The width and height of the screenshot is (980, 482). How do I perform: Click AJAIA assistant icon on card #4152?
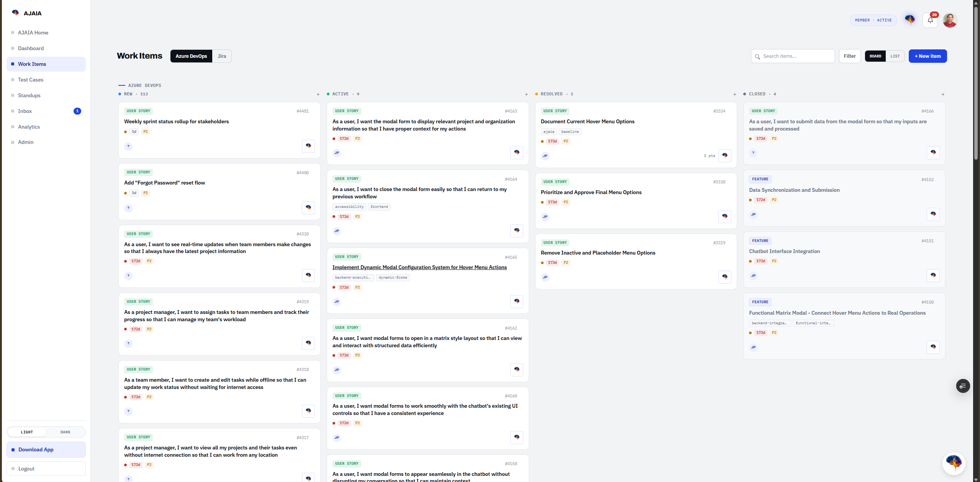[x=933, y=214]
